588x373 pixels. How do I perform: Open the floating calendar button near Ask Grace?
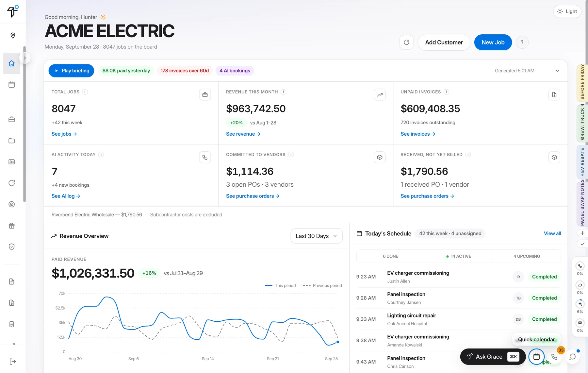pos(536,357)
